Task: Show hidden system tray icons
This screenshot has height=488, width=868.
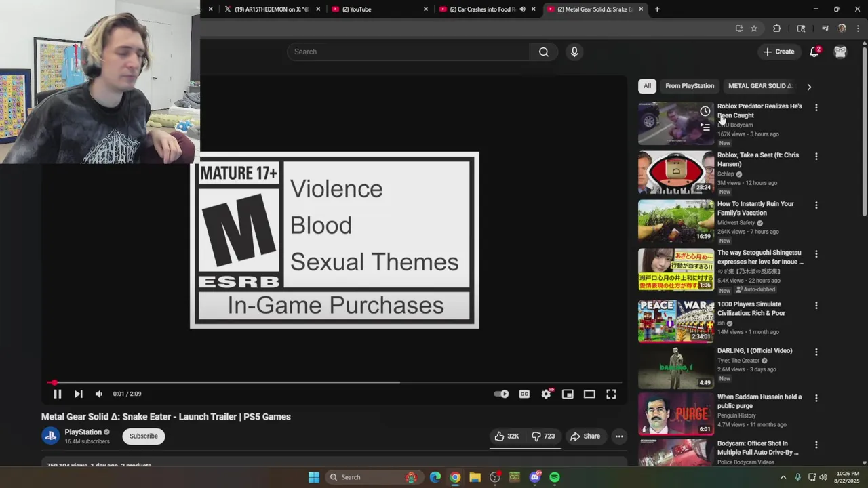Action: [783, 477]
